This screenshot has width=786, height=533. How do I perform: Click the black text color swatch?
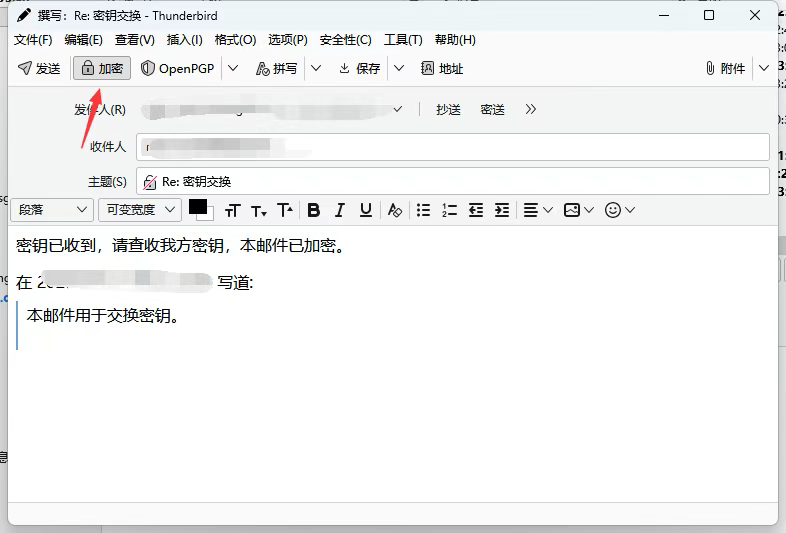click(198, 207)
